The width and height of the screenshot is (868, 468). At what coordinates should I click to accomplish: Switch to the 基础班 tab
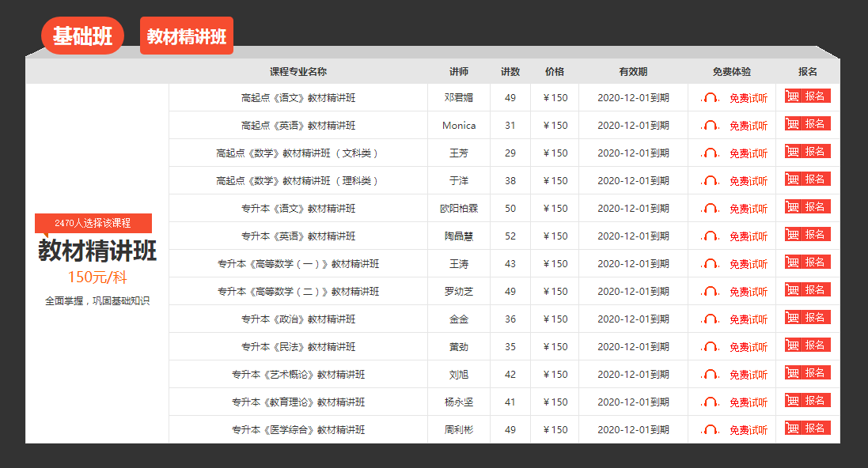(82, 36)
